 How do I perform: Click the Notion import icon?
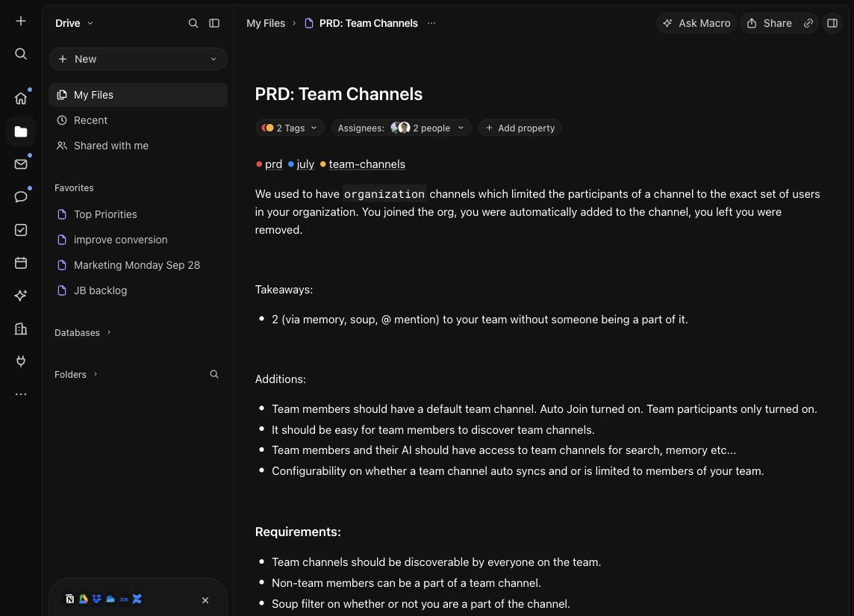(x=69, y=599)
